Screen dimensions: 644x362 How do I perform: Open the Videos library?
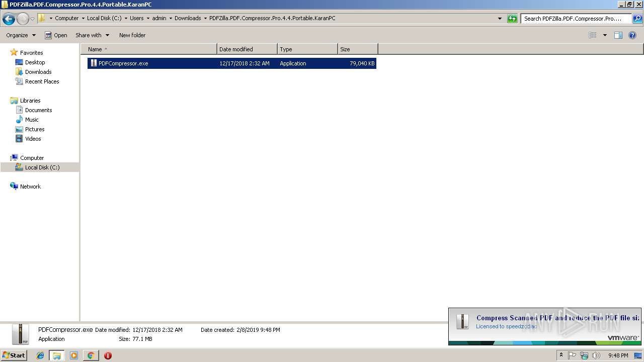click(x=33, y=139)
